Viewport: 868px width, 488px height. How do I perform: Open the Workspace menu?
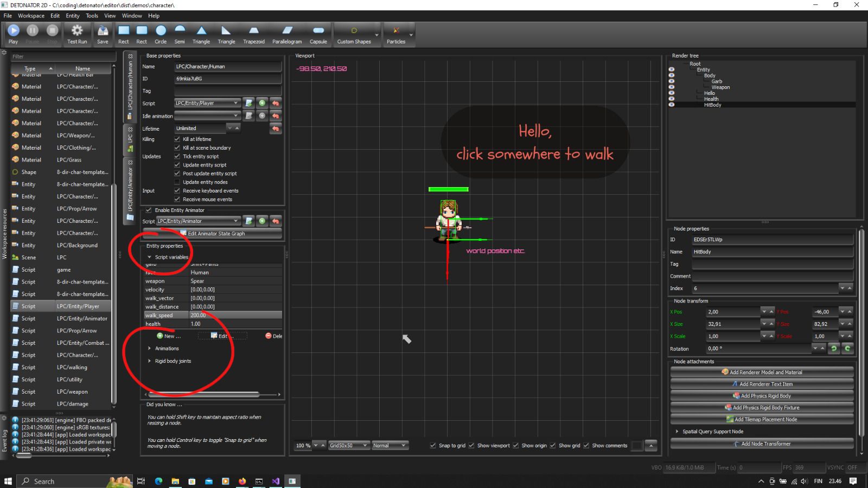(x=31, y=16)
